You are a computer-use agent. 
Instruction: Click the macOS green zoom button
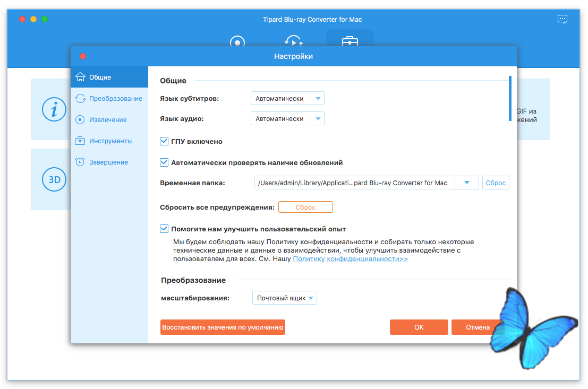(x=45, y=19)
